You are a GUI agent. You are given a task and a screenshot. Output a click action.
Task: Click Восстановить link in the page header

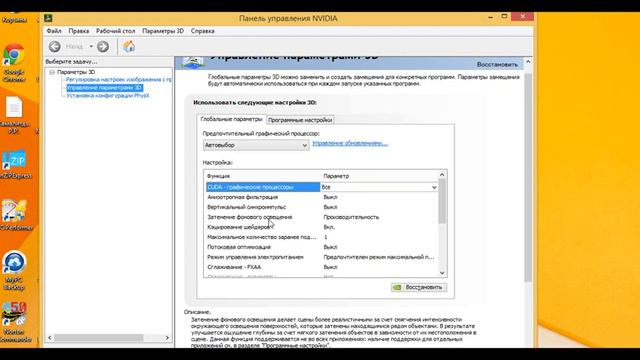point(497,64)
